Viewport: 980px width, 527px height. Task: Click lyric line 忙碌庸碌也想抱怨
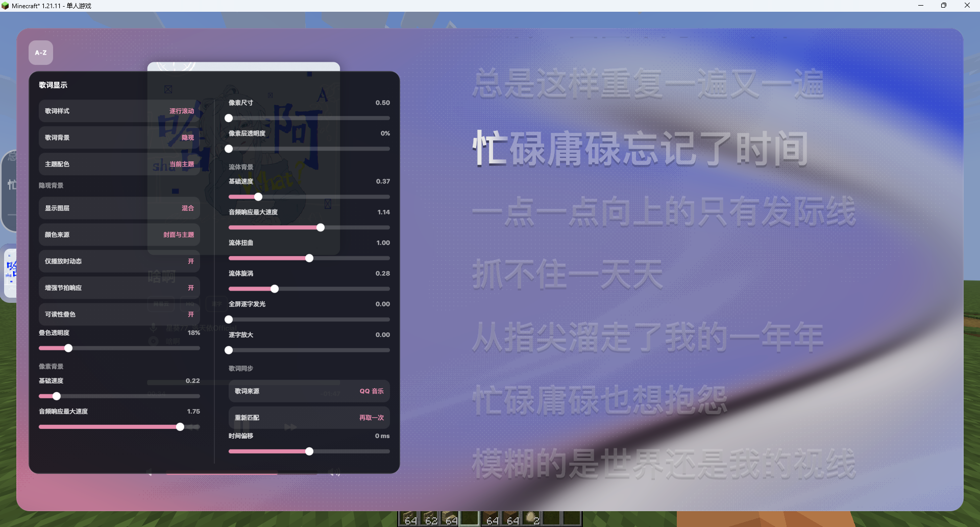600,400
